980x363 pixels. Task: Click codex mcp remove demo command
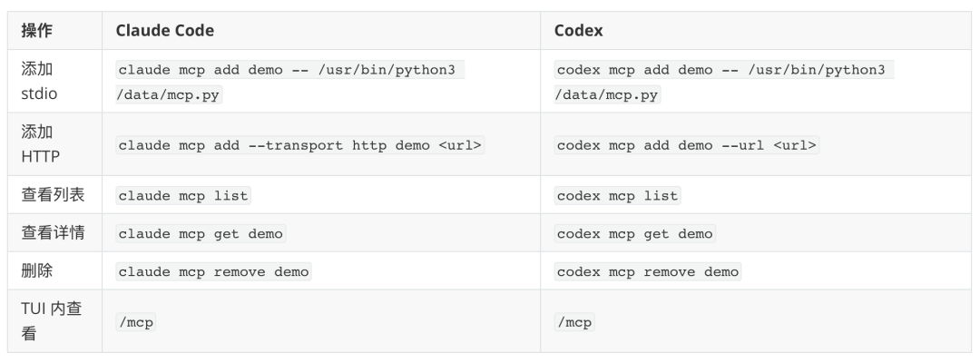(x=648, y=271)
